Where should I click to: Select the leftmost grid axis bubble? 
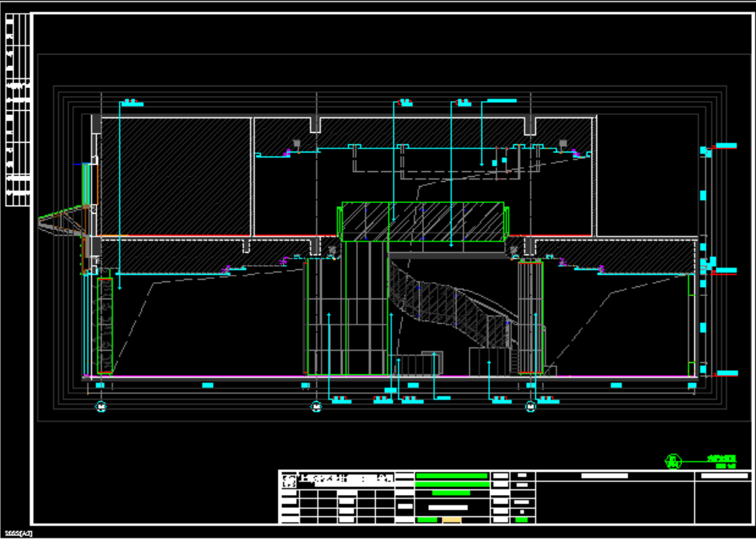101,408
